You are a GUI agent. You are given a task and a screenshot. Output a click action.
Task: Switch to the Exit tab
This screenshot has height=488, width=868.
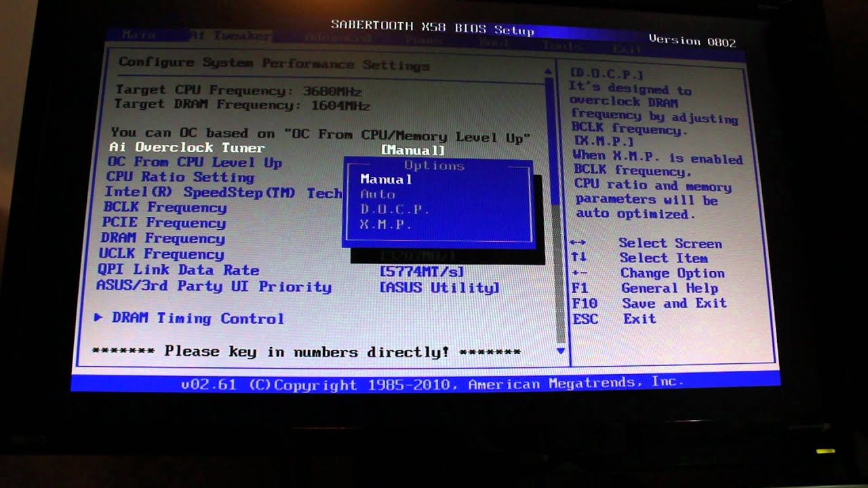pos(626,48)
